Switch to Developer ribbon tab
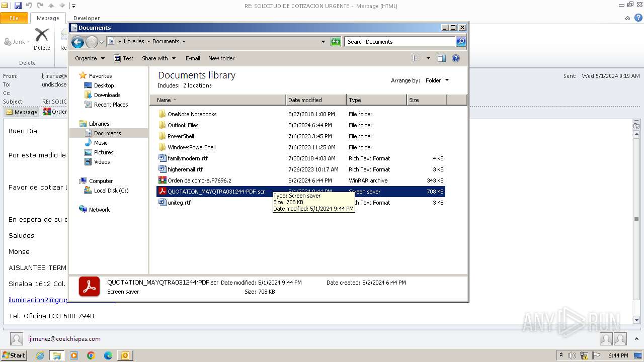 (87, 18)
